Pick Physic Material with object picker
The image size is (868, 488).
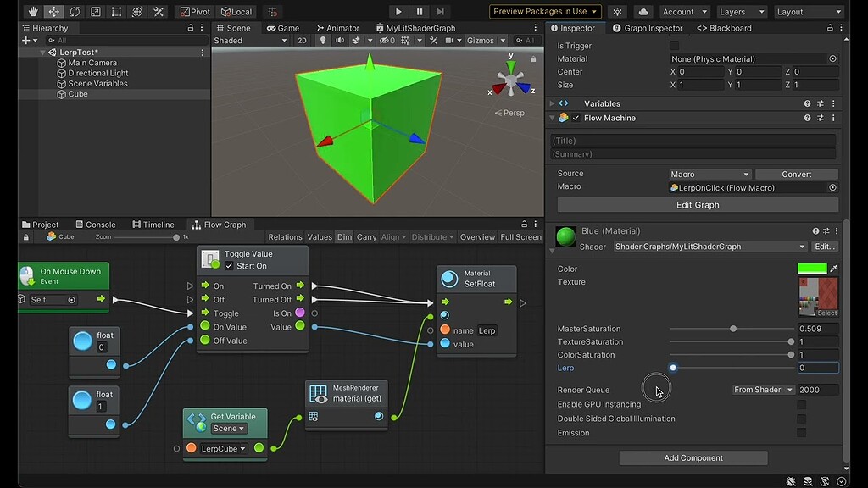[x=832, y=58]
